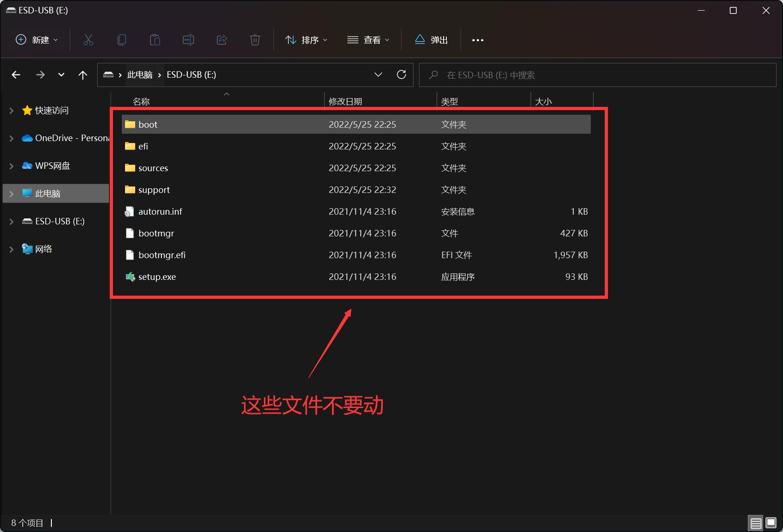This screenshot has height=532, width=783.
Task: Open the 查看 view menu
Action: (368, 40)
